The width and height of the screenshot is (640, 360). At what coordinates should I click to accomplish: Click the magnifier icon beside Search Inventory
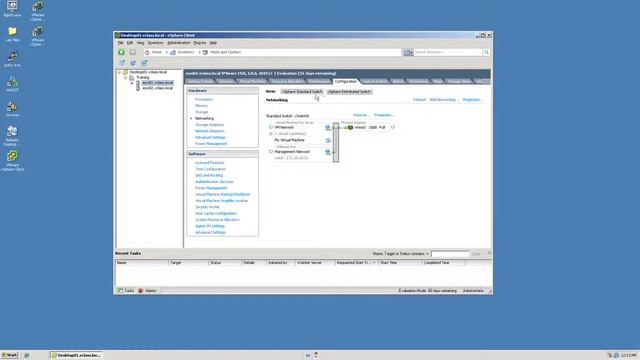pos(486,52)
